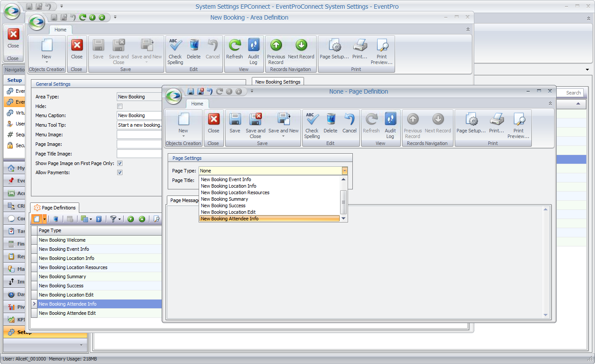Open the Page Definitions tab

click(55, 208)
